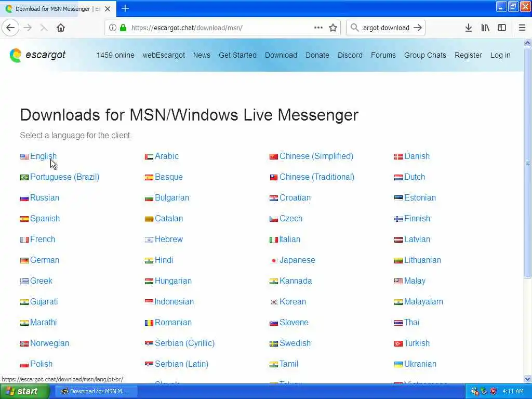
Task: Click the Danish flag icon
Action: click(398, 157)
